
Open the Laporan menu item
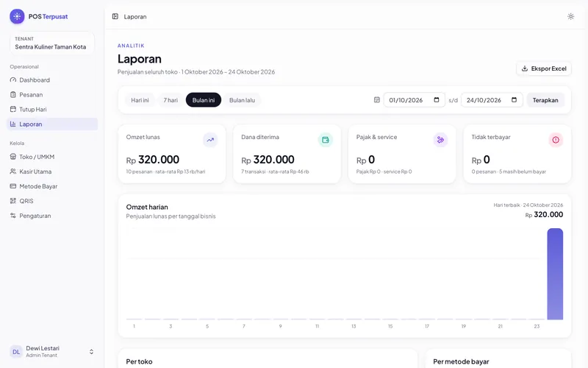(x=52, y=124)
